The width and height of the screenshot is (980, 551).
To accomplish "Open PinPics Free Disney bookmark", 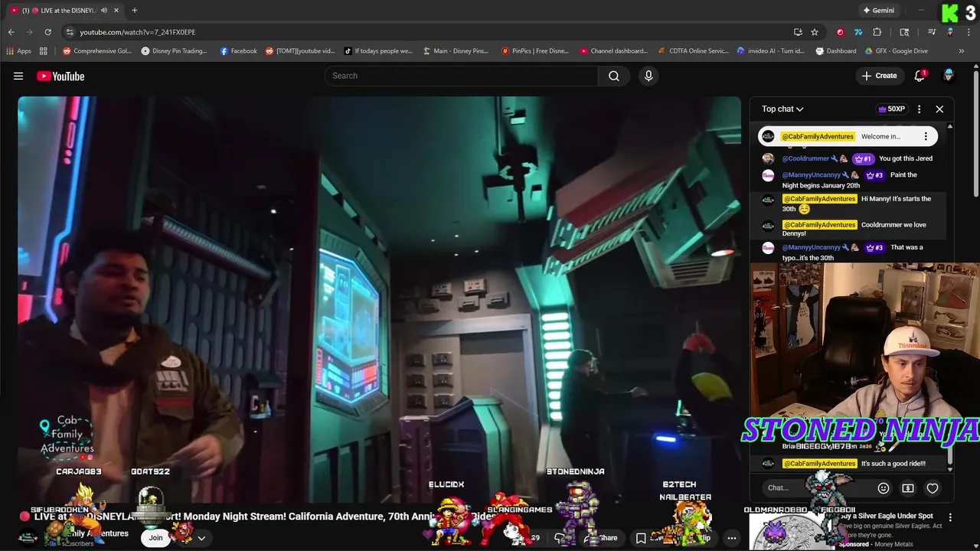I will pyautogui.click(x=534, y=51).
